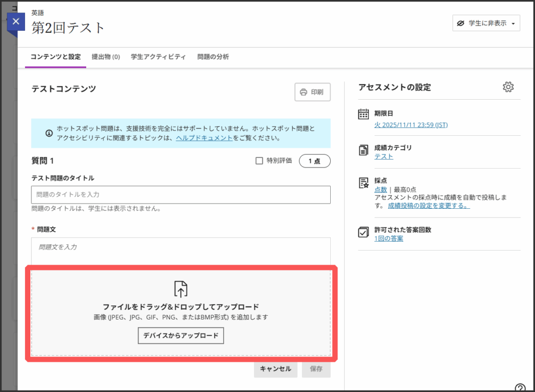The width and height of the screenshot is (535, 392).
Task: Click the テスト問題のタイトル input field
Action: (x=181, y=195)
